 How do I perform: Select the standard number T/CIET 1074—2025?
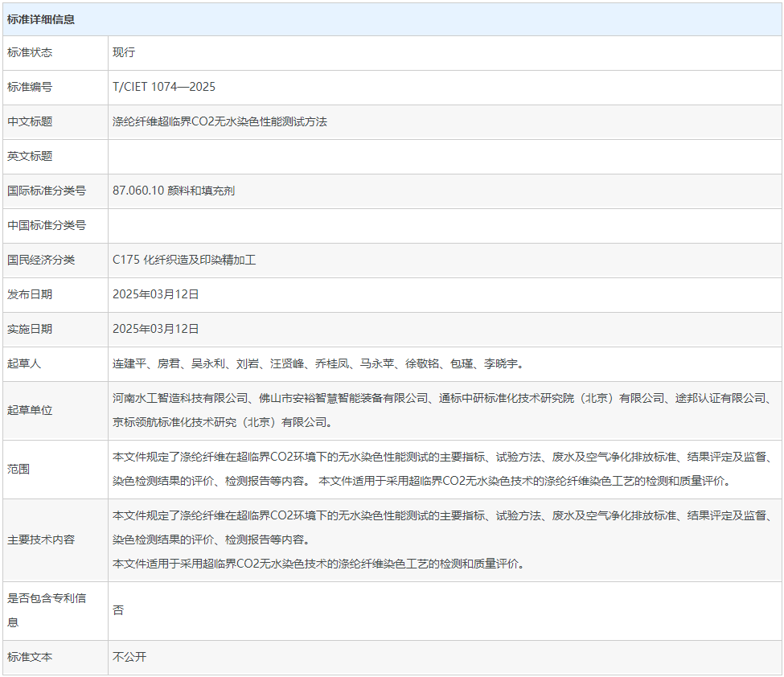[164, 87]
